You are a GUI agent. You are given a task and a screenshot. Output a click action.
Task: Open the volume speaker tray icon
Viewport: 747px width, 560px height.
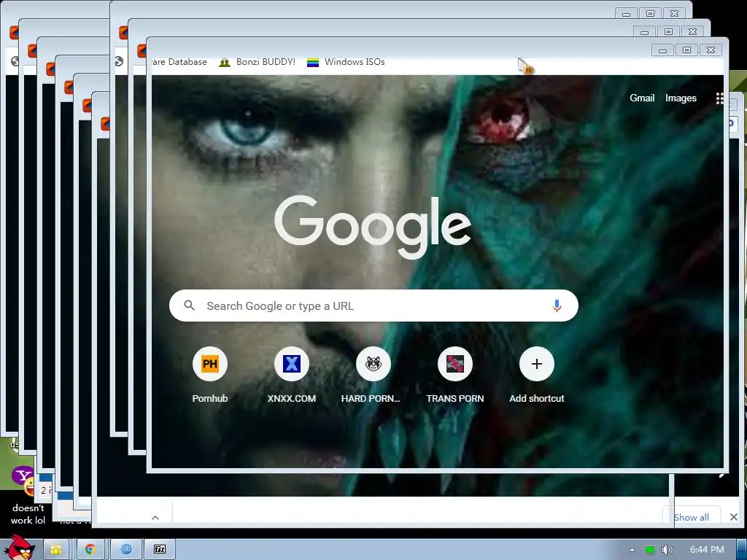point(667,550)
